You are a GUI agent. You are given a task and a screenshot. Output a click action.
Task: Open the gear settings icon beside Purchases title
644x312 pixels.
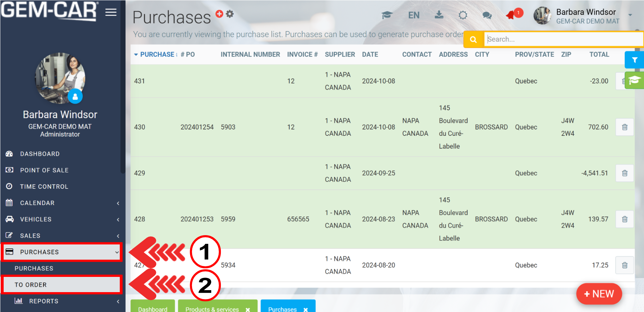[230, 14]
